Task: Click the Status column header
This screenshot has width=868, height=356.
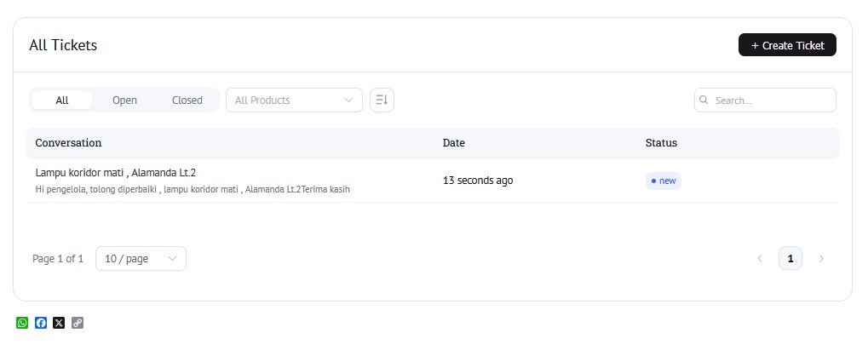Action: [661, 143]
